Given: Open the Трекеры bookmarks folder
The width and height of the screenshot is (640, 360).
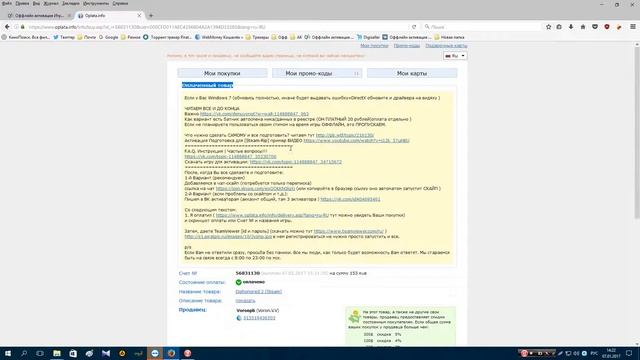Looking at the screenshot, I should pyautogui.click(x=257, y=37).
